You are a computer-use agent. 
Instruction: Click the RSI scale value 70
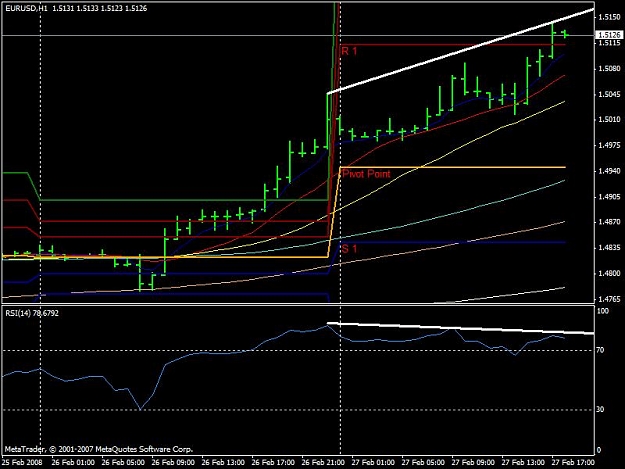tap(600, 350)
